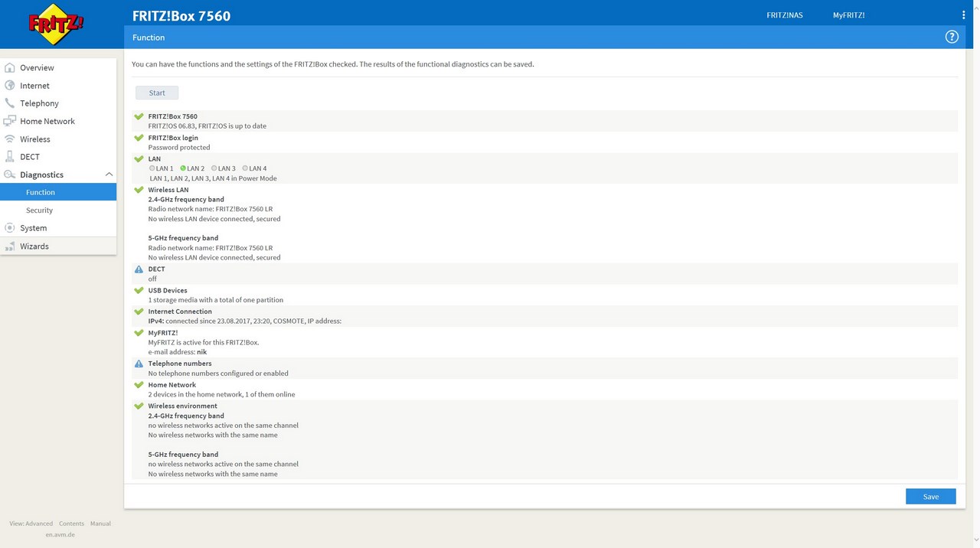980x548 pixels.
Task: Click the System gear icon in sidebar
Action: tap(10, 228)
